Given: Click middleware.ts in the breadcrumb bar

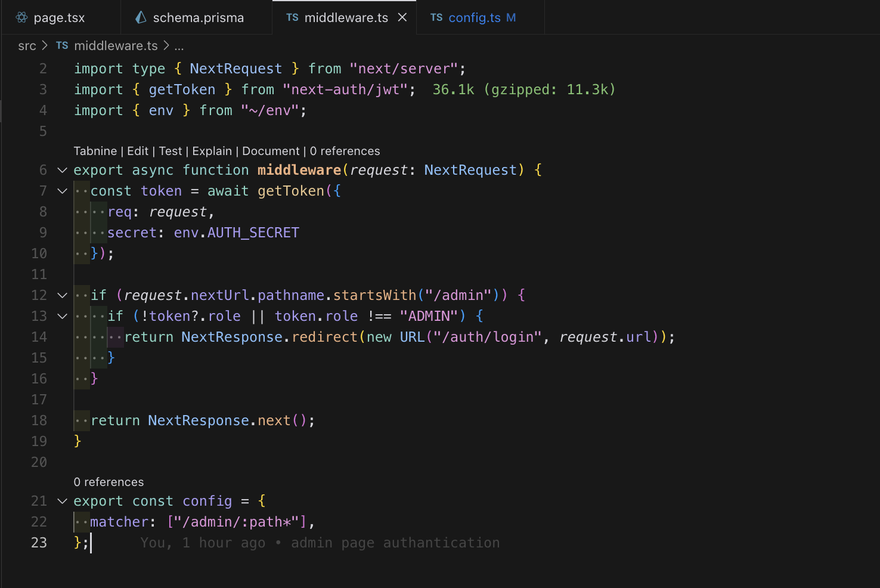Looking at the screenshot, I should 116,45.
